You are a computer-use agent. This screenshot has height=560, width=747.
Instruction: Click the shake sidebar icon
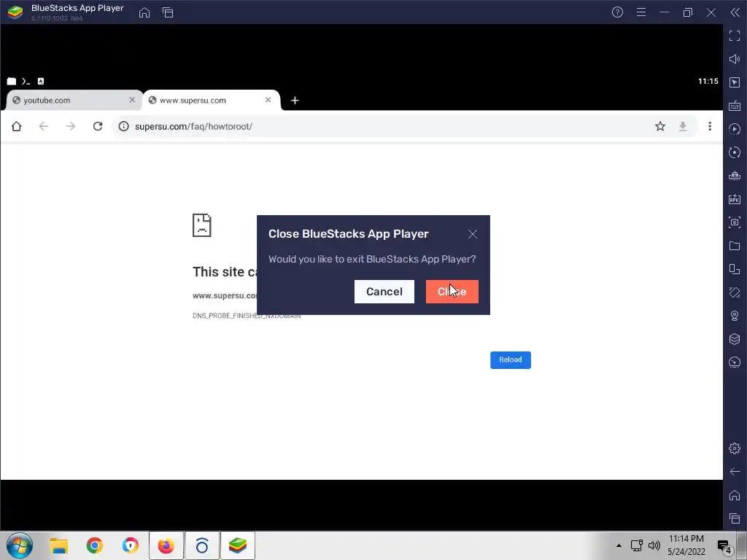(x=735, y=292)
